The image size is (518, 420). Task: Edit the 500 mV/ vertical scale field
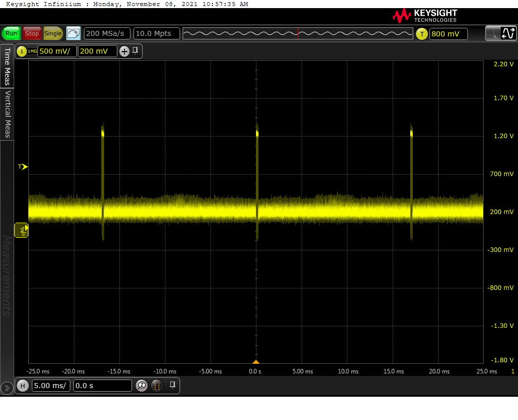pyautogui.click(x=57, y=51)
